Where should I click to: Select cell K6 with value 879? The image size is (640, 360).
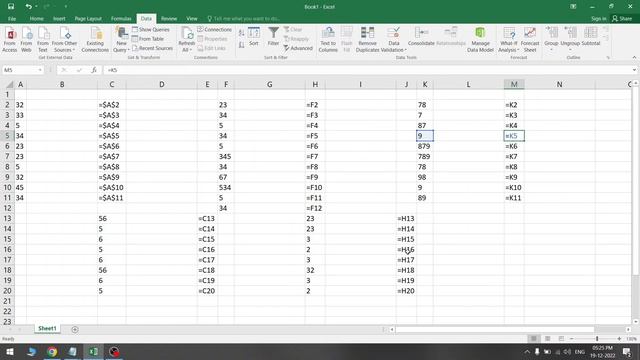point(424,146)
